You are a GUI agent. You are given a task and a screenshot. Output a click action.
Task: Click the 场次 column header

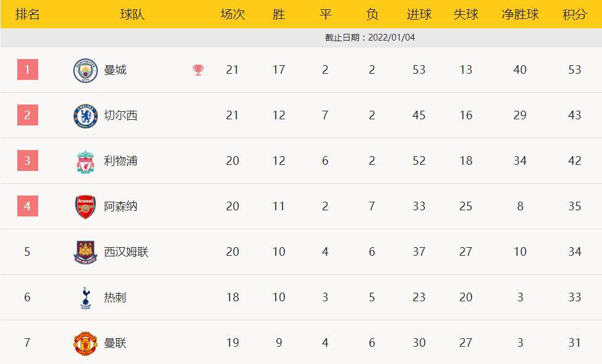[x=233, y=14]
